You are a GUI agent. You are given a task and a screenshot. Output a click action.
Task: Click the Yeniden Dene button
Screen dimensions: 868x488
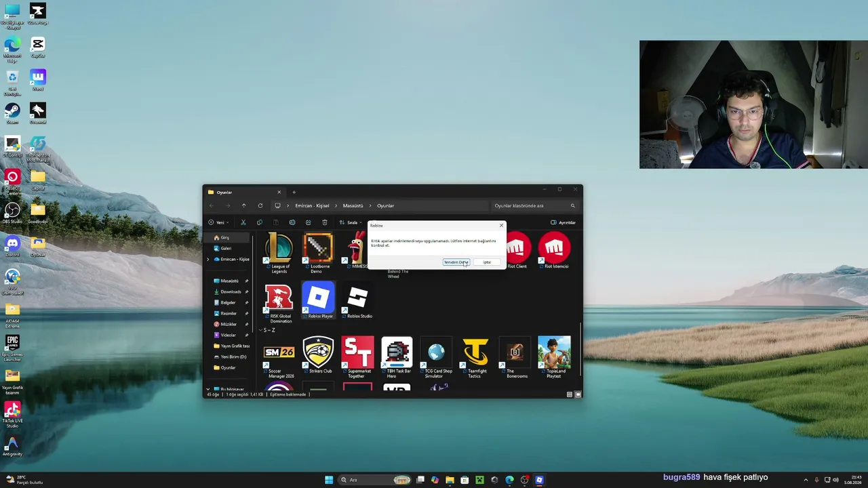click(456, 262)
